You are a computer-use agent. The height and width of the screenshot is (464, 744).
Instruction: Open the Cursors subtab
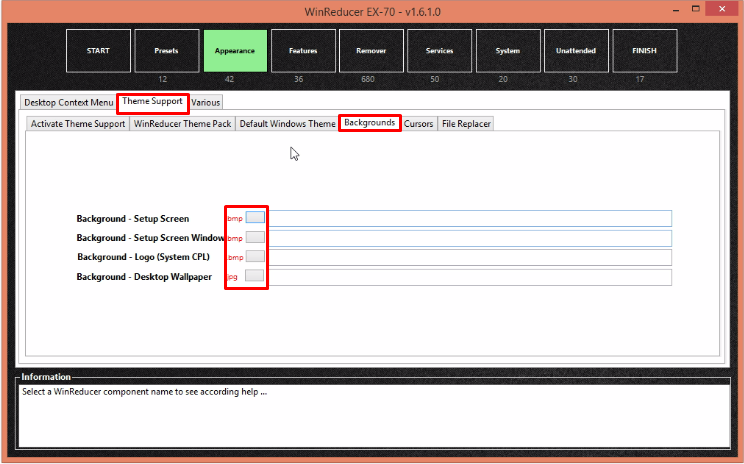(418, 124)
